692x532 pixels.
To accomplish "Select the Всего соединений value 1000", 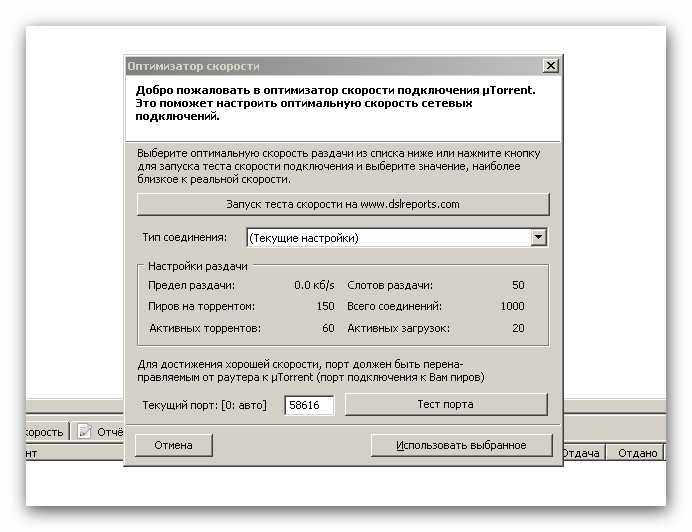I will coord(512,306).
